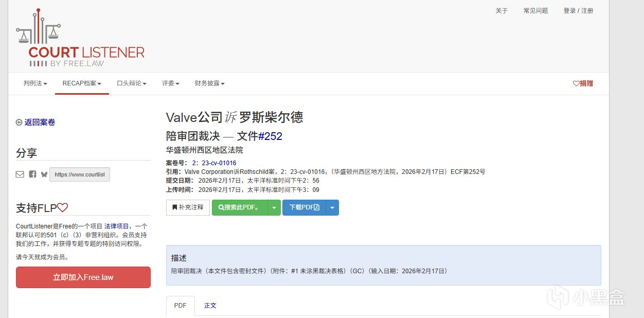Click the heart icon beside 支持FLP
Viewport: 644px width, 318px height.
pyautogui.click(x=63, y=208)
